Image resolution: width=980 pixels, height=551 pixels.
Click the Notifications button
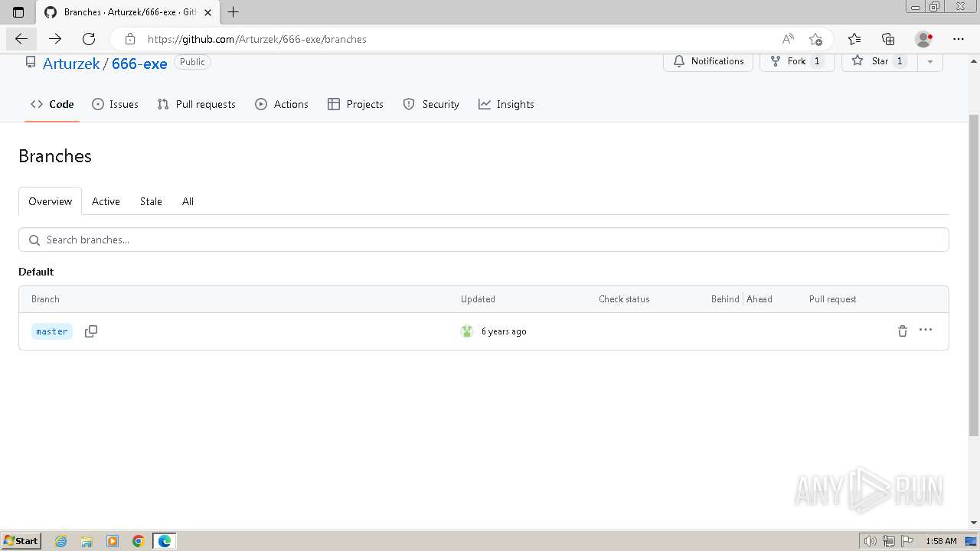(708, 61)
